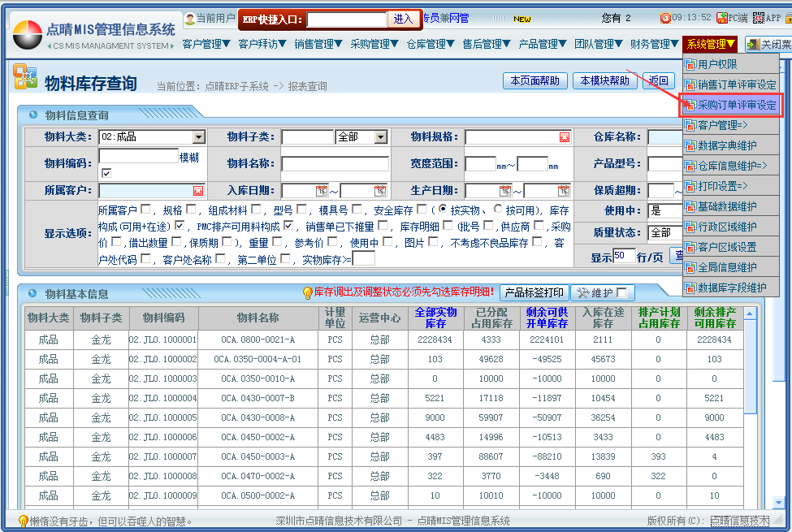Open the 仓库管理 dropdown menu
The height and width of the screenshot is (532, 792).
[431, 44]
